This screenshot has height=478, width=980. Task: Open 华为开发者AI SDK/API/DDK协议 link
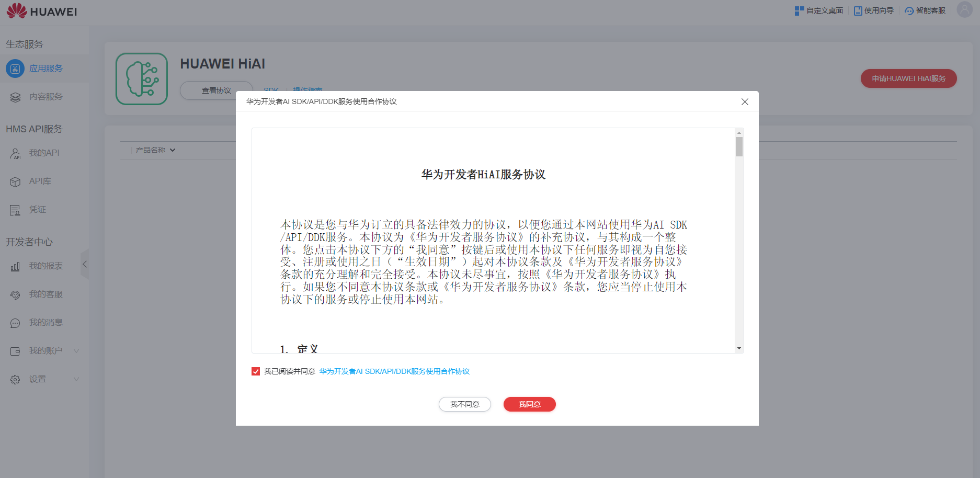point(395,371)
